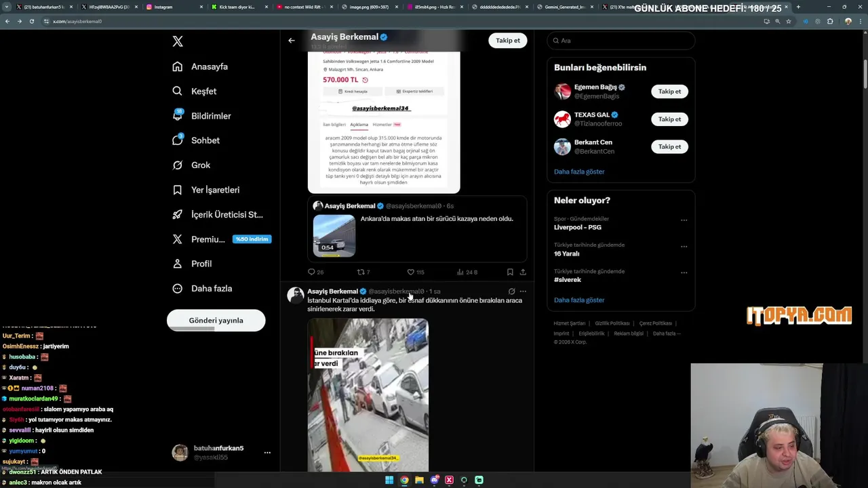The image size is (868, 488).
Task: Open Profil page
Action: click(192, 264)
